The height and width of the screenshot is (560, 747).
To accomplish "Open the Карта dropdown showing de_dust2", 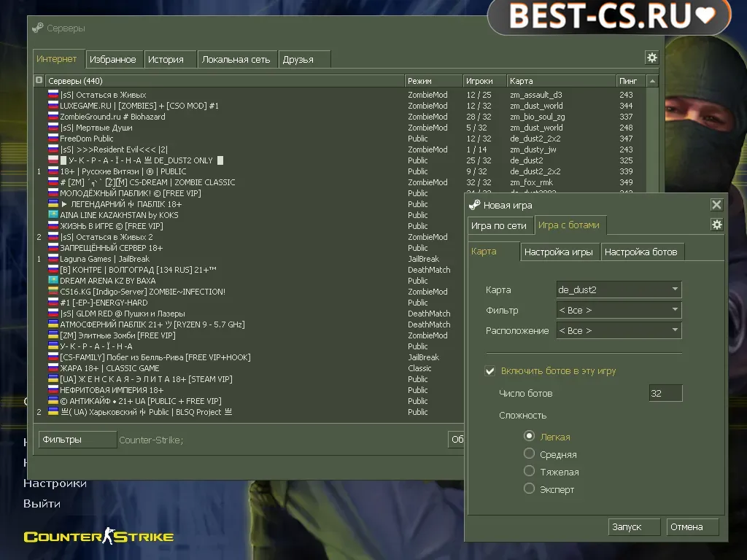I will point(619,289).
